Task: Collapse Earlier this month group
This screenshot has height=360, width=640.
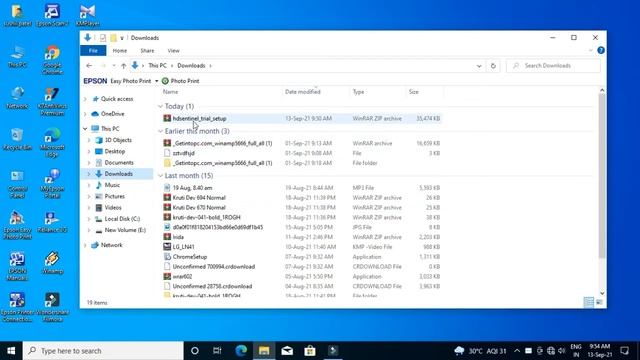Action: [160, 131]
